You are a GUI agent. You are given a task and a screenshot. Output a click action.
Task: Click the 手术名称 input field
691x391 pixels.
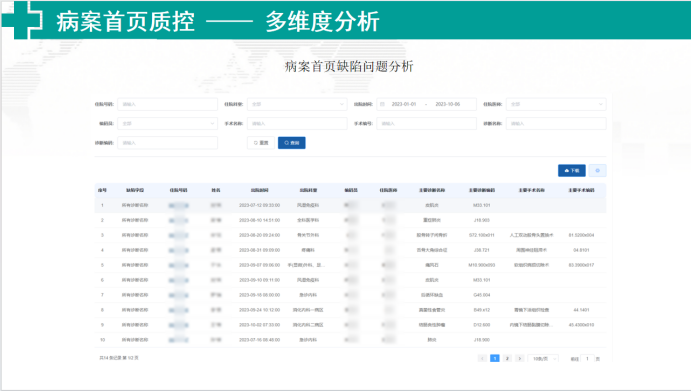[297, 123]
